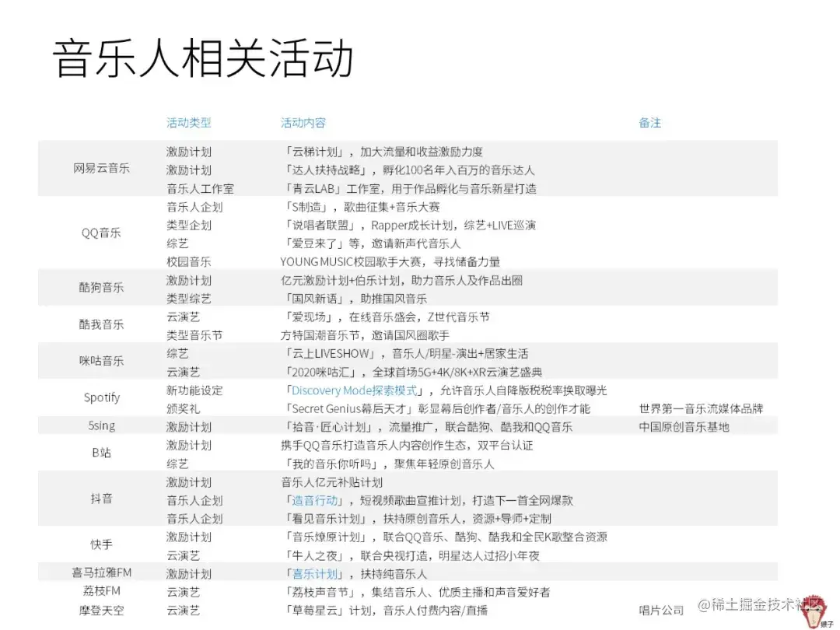
Task: Select the Spotify row label
Action: pos(101,397)
